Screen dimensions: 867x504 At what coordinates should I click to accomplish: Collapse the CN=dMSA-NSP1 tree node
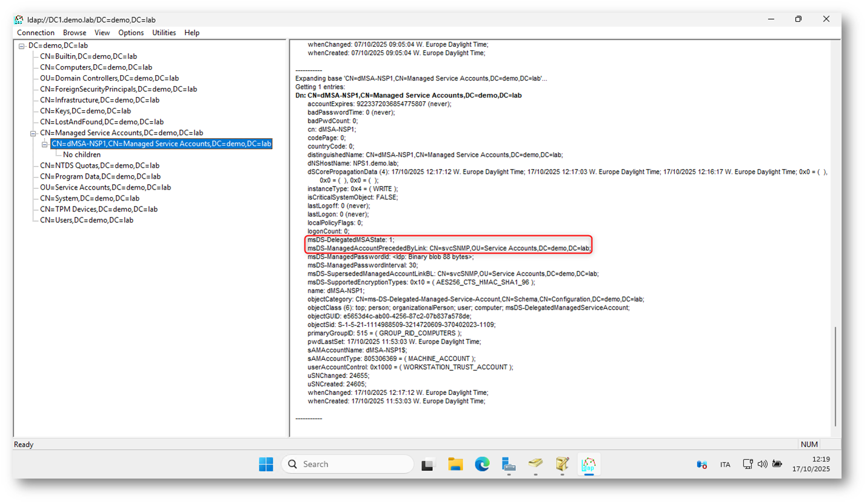click(45, 144)
